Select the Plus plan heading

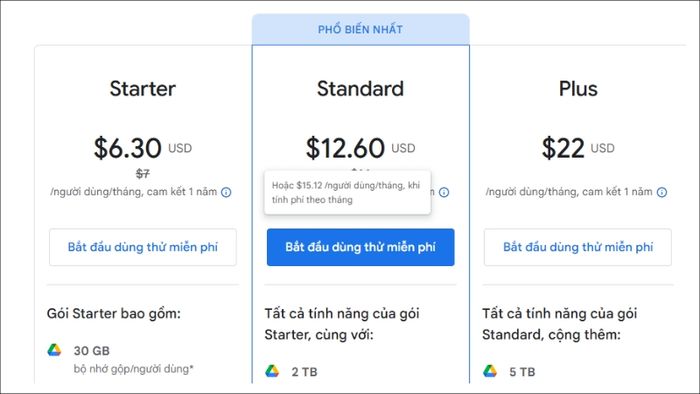tap(578, 88)
